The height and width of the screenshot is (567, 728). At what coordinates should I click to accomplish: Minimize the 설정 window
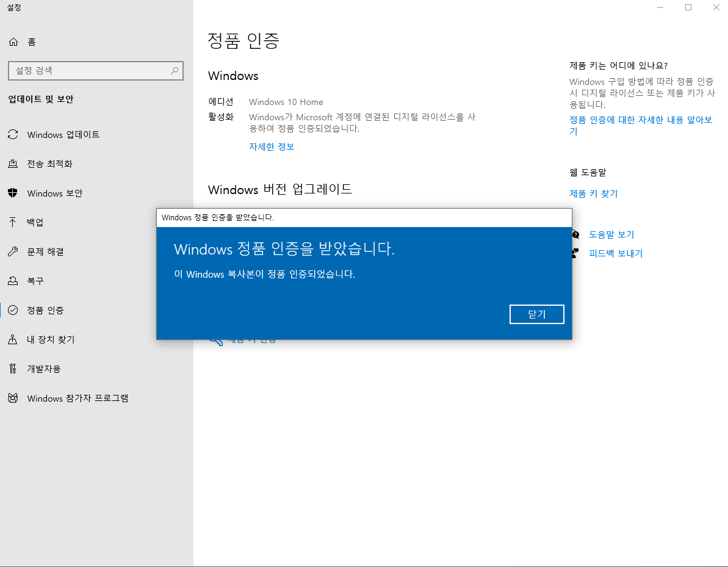coord(660,7)
